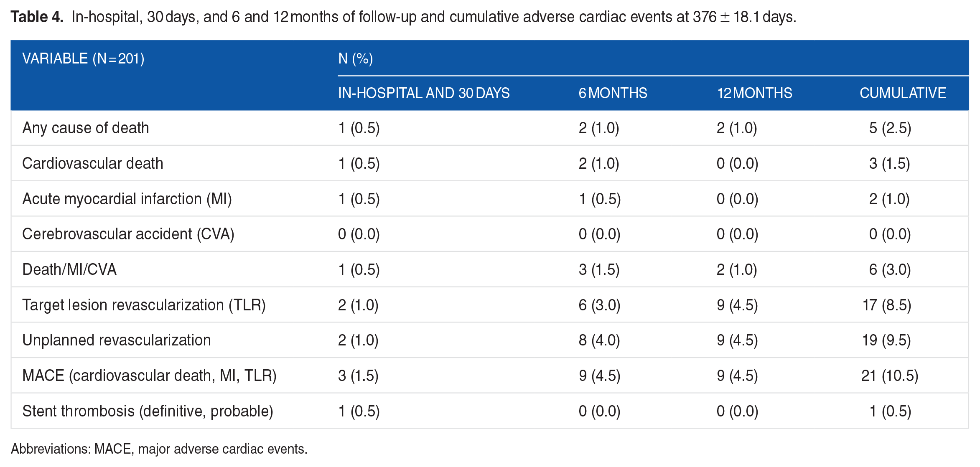Click Acute myocardial infarction (MI) row label

click(127, 199)
